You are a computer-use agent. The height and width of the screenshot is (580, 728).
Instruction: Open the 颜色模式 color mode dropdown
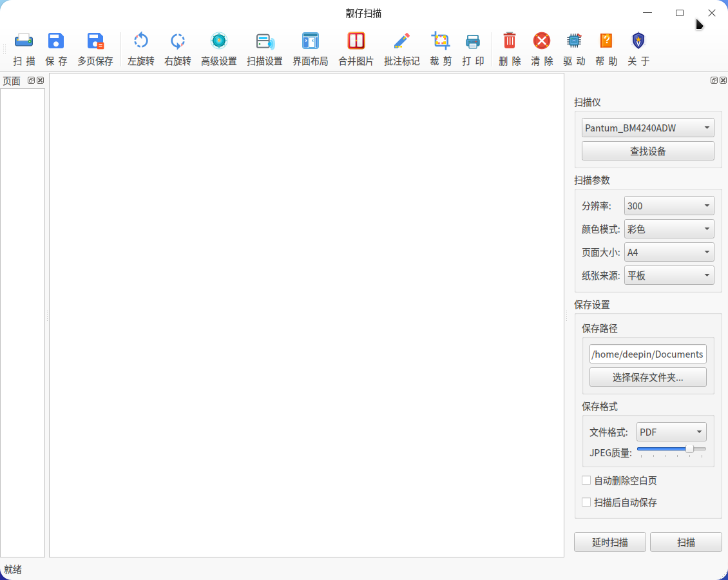[x=669, y=229]
